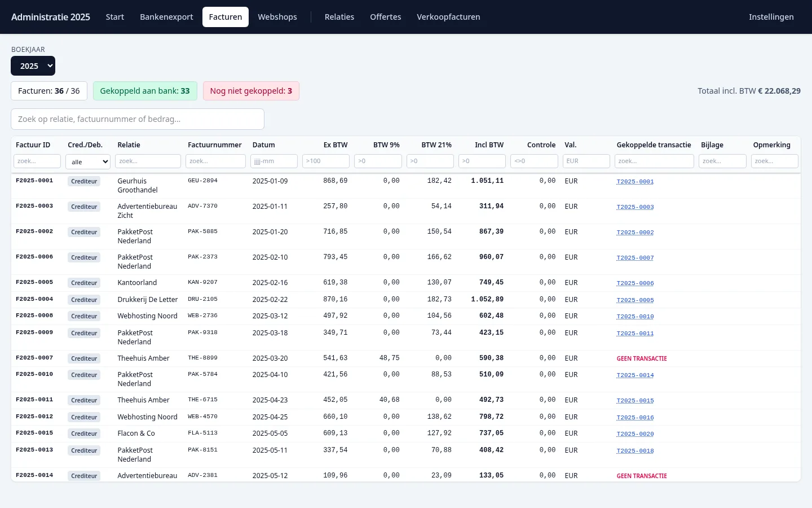Open linked transaction T2025-0007
This screenshot has height=508, width=812.
tap(635, 258)
